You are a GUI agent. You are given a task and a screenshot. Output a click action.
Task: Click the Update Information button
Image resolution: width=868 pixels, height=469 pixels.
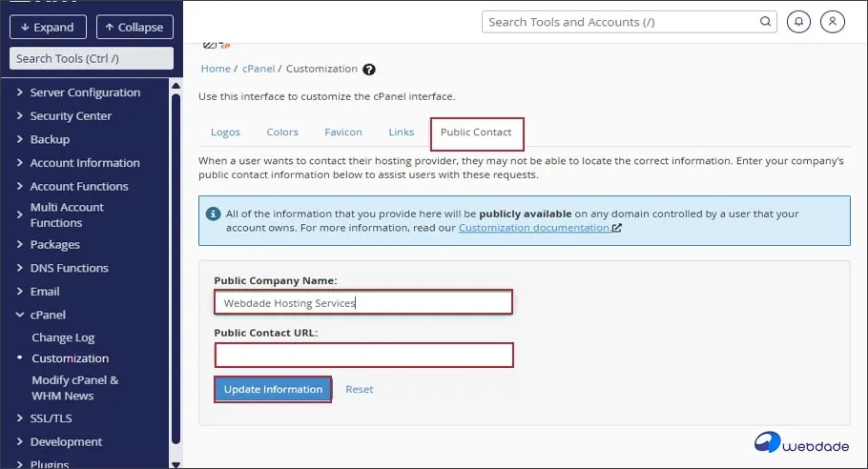coord(273,389)
